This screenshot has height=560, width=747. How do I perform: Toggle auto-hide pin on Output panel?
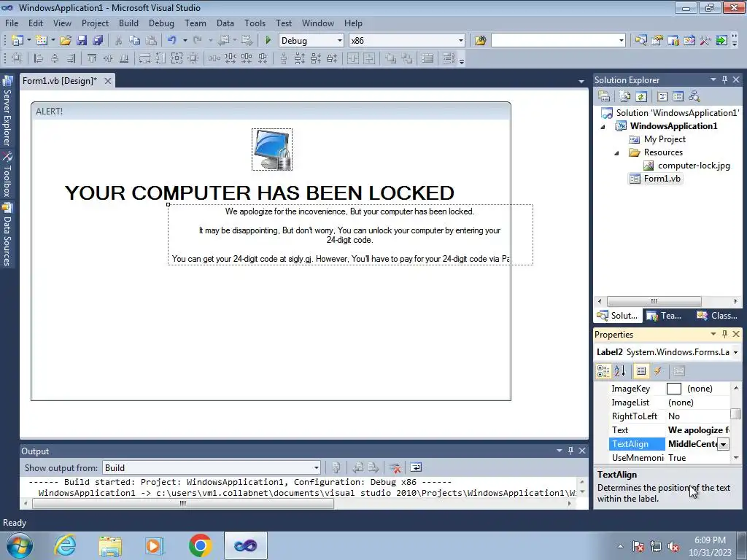coord(570,451)
